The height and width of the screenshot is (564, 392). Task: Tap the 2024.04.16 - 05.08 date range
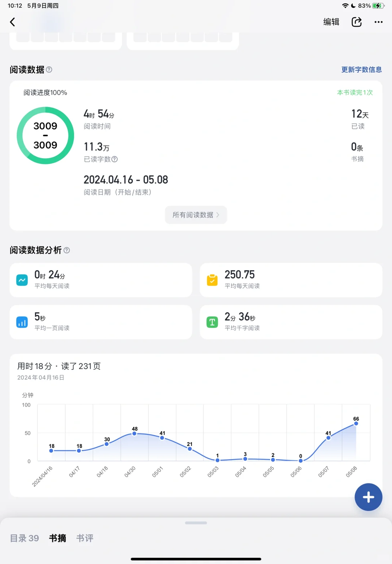[126, 180]
